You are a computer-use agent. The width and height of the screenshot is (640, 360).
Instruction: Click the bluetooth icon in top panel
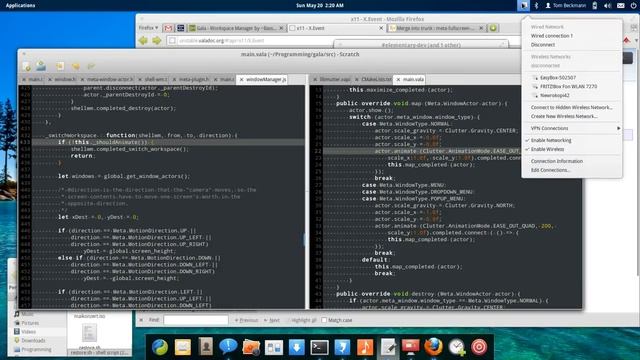click(x=536, y=5)
